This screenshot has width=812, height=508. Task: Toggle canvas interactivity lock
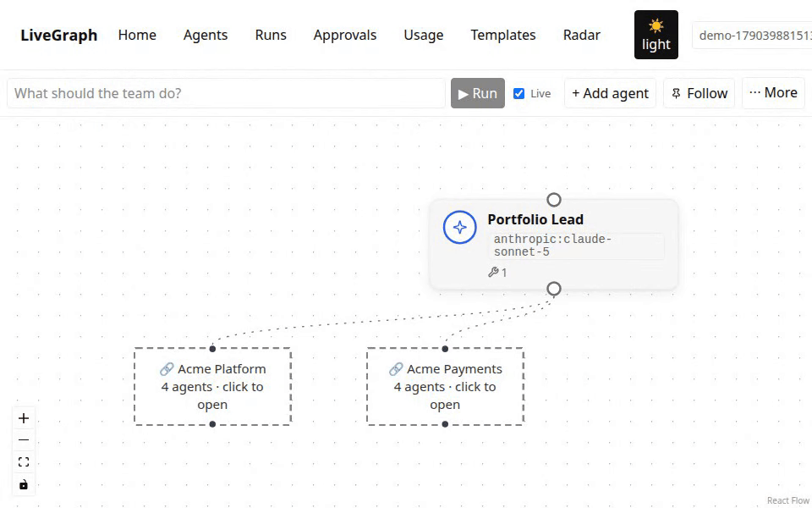(x=24, y=484)
